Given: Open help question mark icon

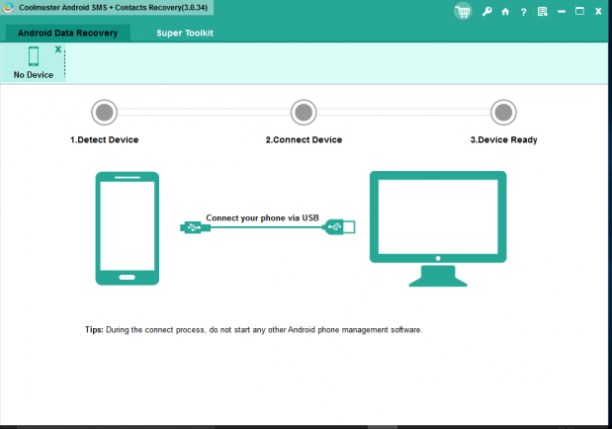Looking at the screenshot, I should pyautogui.click(x=523, y=12).
